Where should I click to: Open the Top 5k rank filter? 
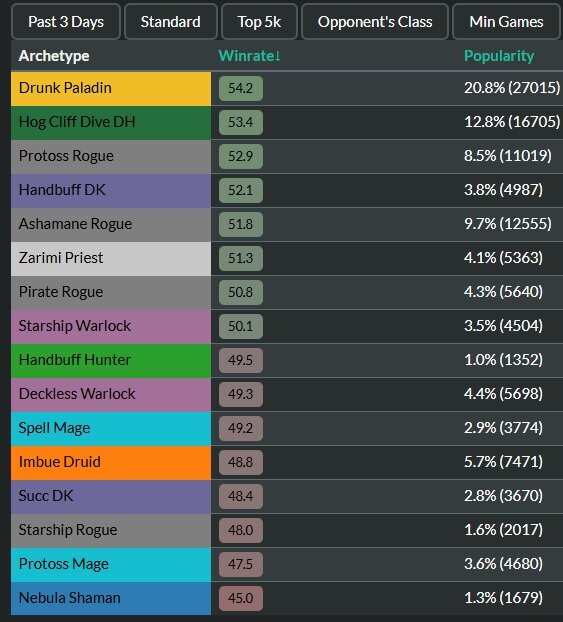[x=259, y=22]
